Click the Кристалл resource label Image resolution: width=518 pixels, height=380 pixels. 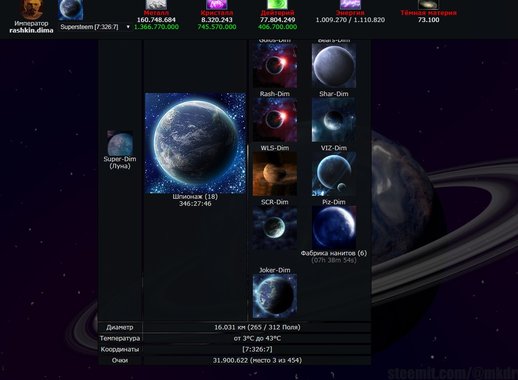pyautogui.click(x=217, y=13)
